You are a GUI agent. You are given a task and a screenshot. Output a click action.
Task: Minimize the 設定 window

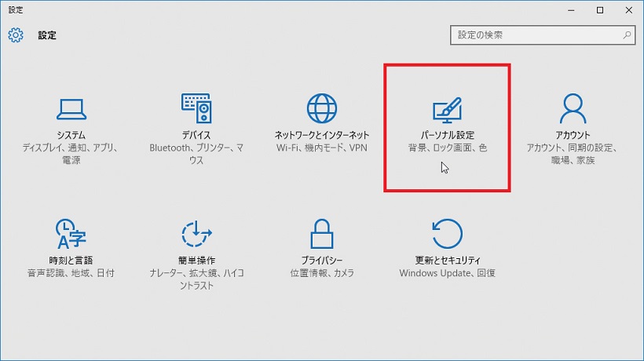point(571,10)
